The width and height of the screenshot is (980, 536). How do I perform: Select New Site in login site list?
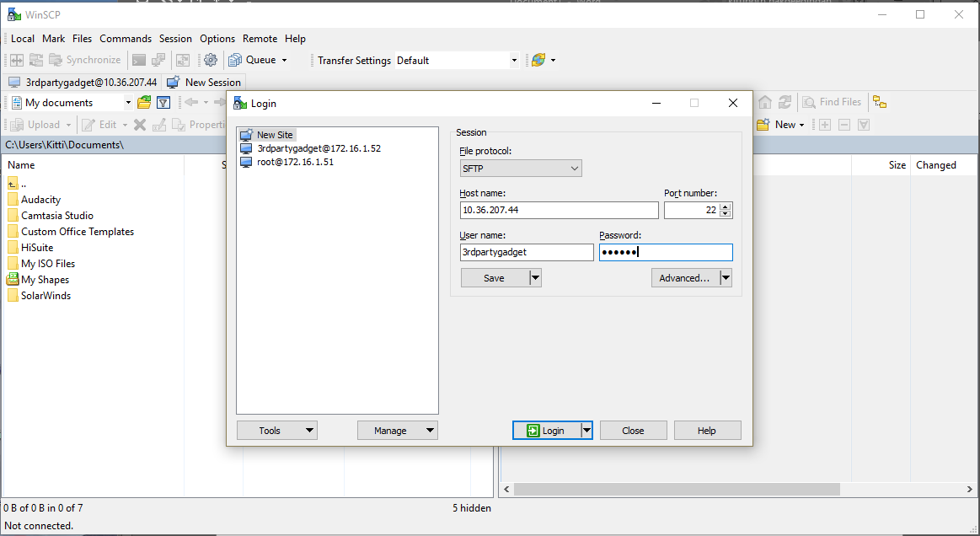pos(267,135)
